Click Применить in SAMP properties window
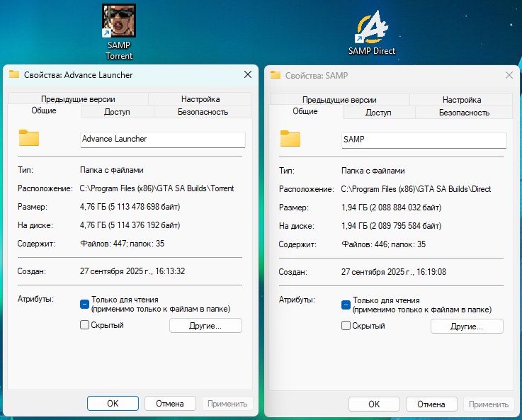 point(489,404)
